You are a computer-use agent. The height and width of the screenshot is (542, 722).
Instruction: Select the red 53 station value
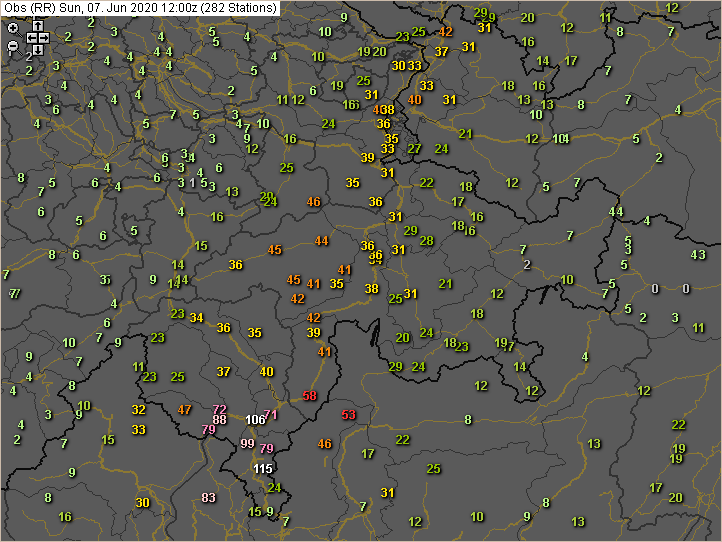point(349,415)
